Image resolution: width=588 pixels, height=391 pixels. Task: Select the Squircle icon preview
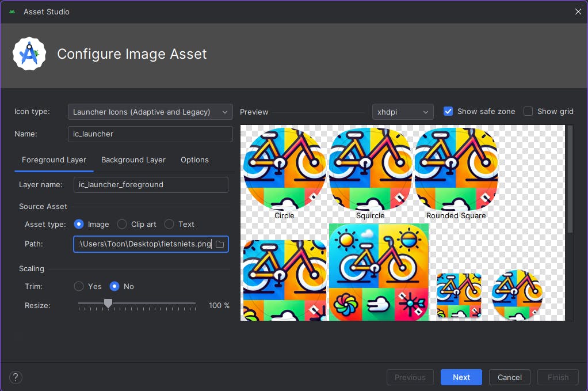(x=370, y=168)
